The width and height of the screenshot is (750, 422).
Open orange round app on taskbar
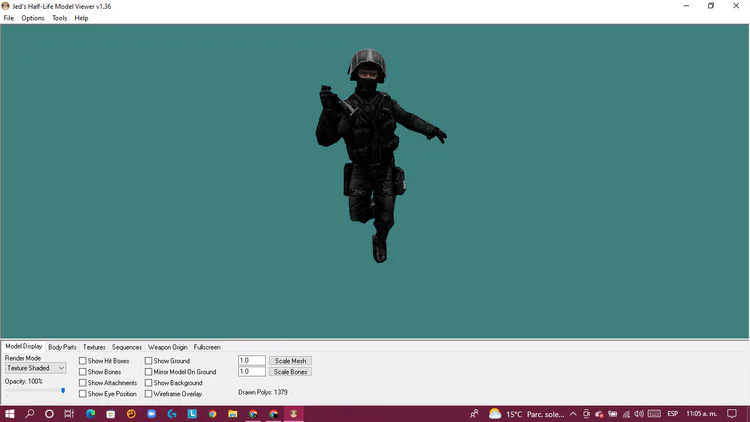(x=131, y=414)
